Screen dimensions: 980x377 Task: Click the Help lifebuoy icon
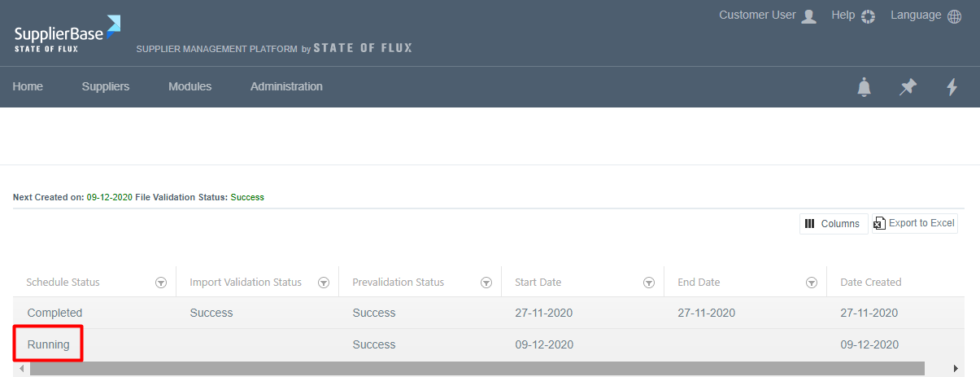click(x=868, y=16)
